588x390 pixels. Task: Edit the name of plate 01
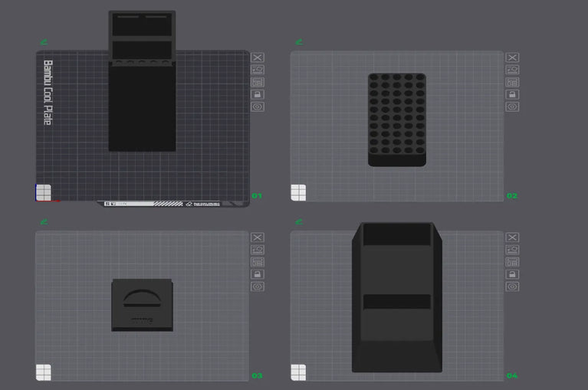point(44,42)
